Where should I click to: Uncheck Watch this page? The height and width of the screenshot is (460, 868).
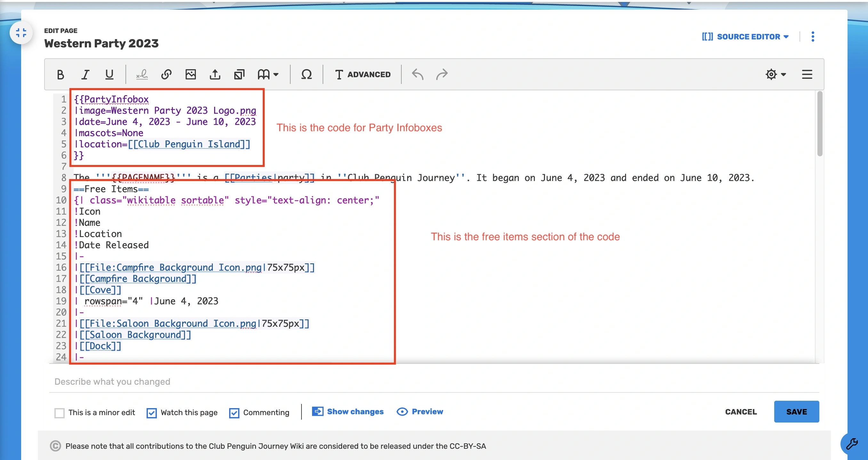(152, 413)
